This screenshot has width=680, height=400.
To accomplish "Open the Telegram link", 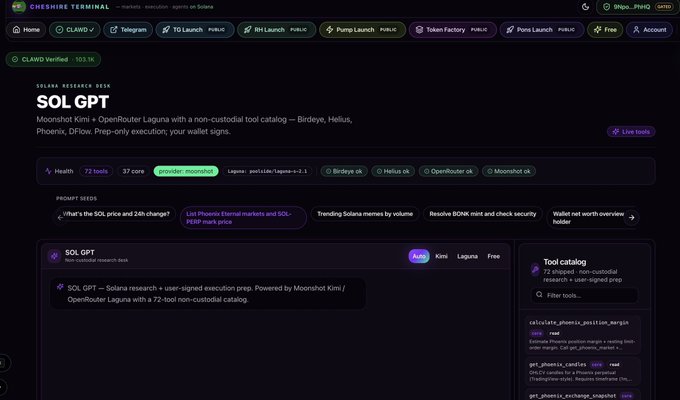I will tap(128, 30).
